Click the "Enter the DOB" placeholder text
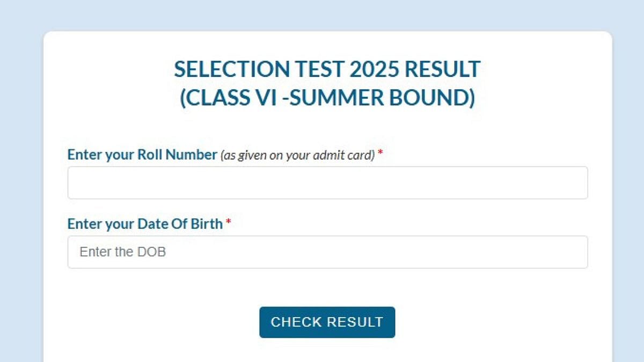The height and width of the screenshot is (362, 644). pos(122,252)
